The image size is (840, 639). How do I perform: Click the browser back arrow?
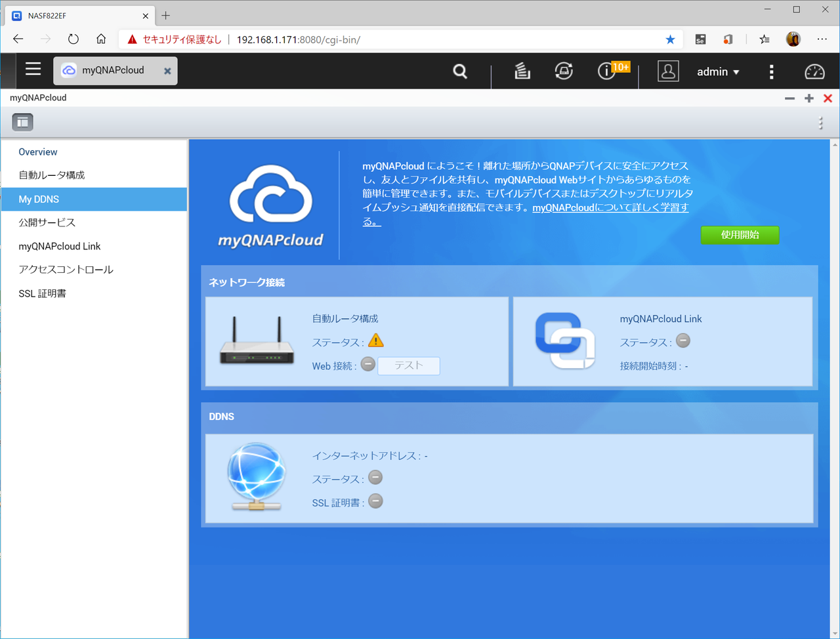pos(18,39)
